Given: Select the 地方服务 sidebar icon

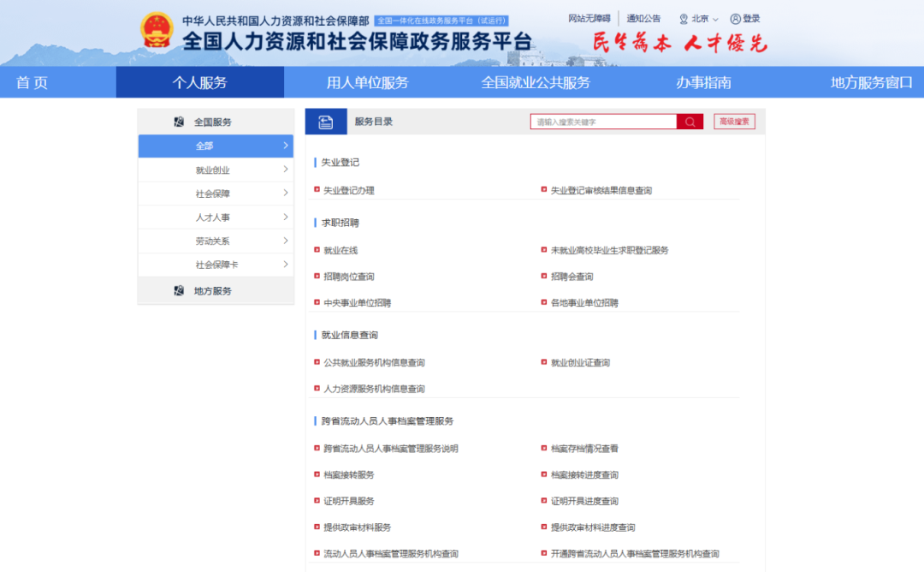Looking at the screenshot, I should (x=179, y=290).
